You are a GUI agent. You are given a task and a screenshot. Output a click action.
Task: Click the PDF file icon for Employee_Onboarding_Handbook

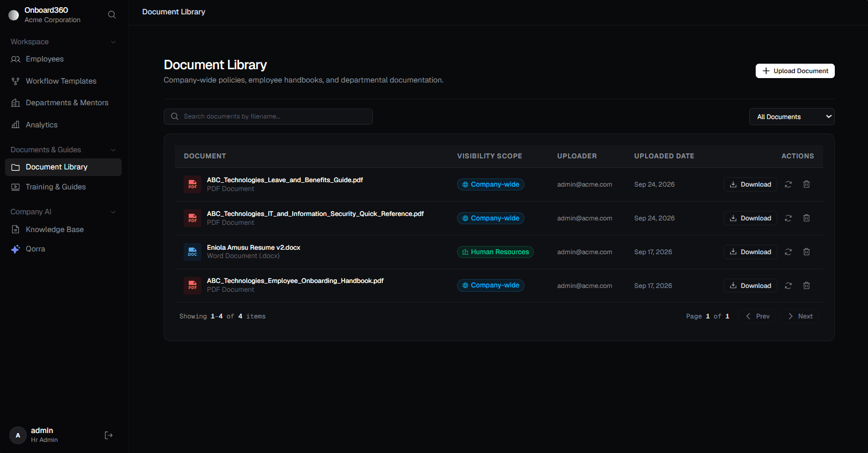tap(193, 286)
